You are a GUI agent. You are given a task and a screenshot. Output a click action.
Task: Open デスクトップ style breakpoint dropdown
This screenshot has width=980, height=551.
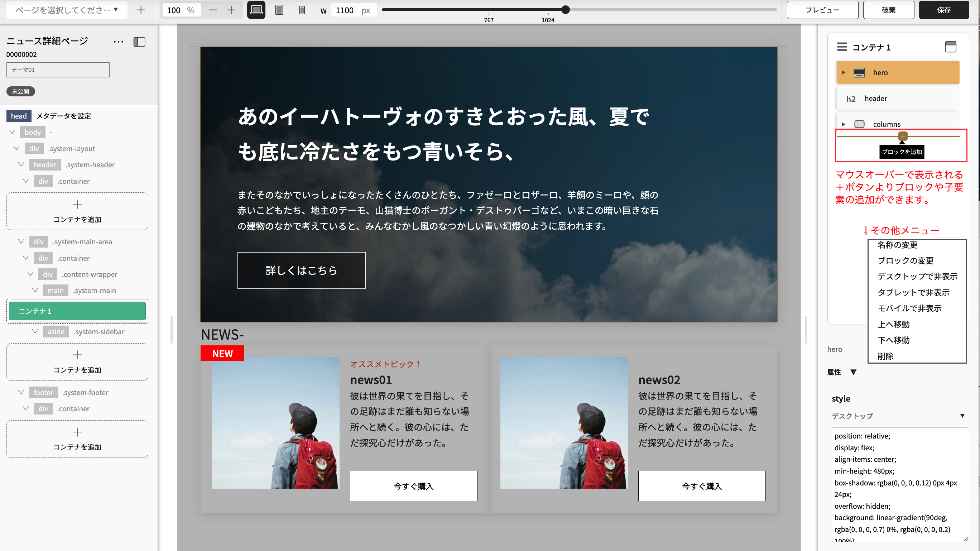tap(898, 416)
